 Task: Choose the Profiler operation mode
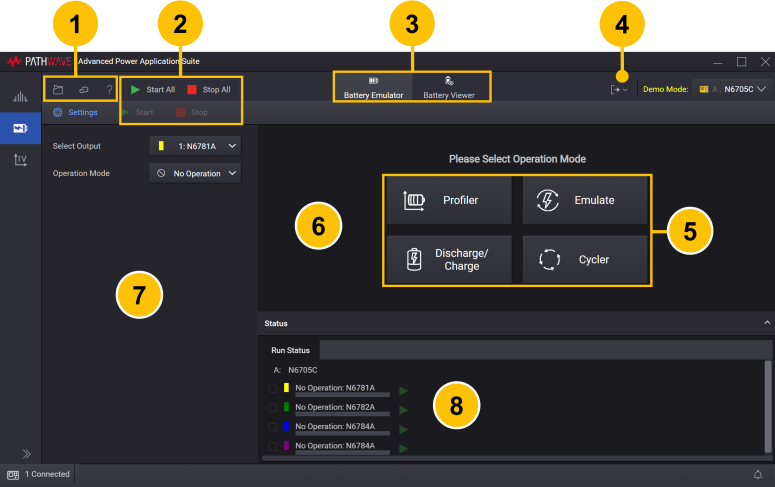click(449, 200)
